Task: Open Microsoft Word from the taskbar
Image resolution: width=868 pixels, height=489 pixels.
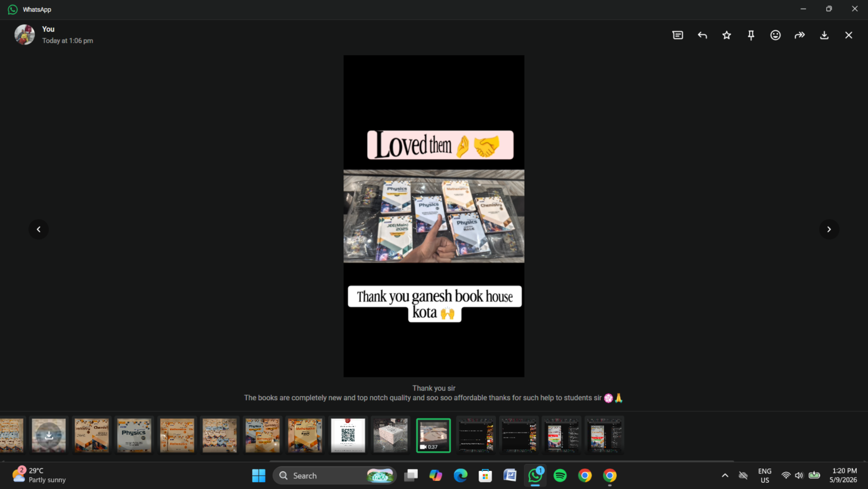Action: [510, 476]
